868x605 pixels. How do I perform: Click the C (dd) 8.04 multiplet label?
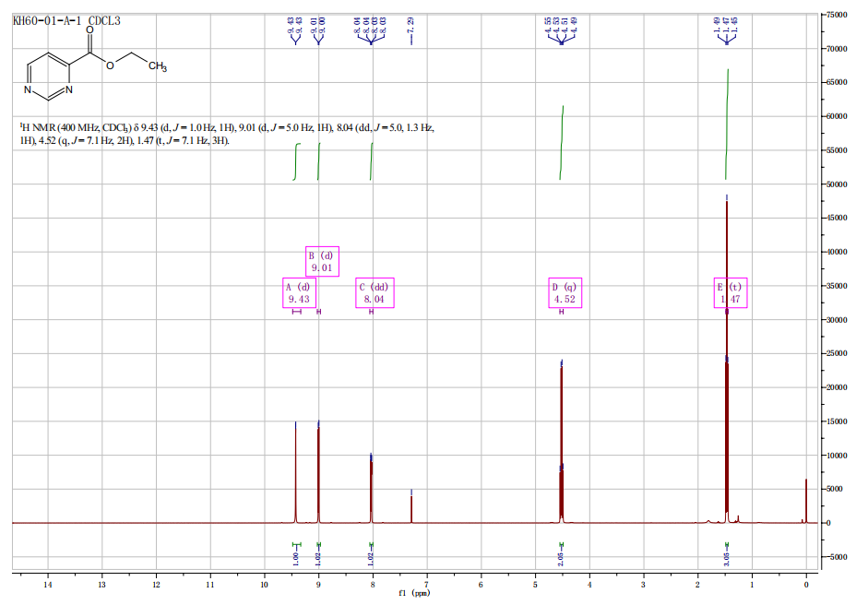click(374, 292)
